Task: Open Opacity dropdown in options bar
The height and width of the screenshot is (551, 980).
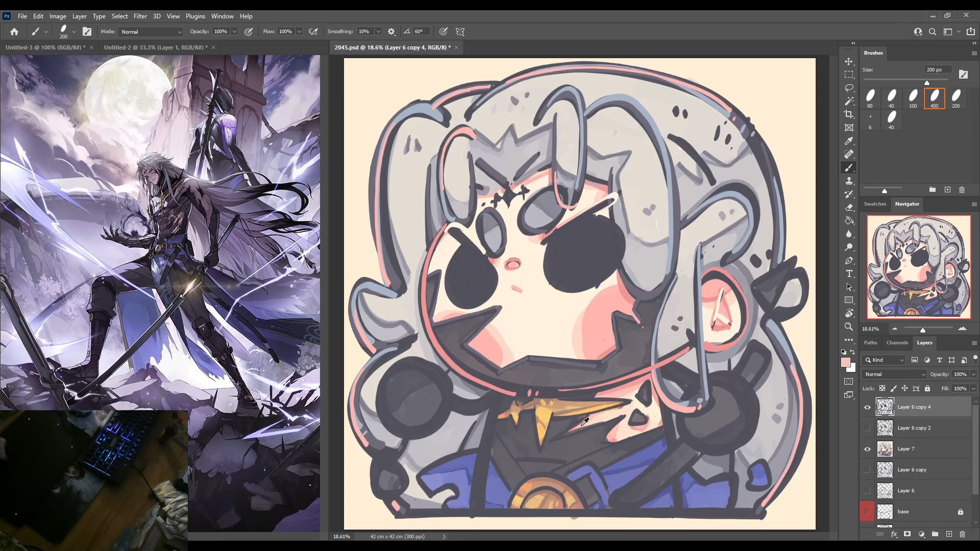Action: 234,32
